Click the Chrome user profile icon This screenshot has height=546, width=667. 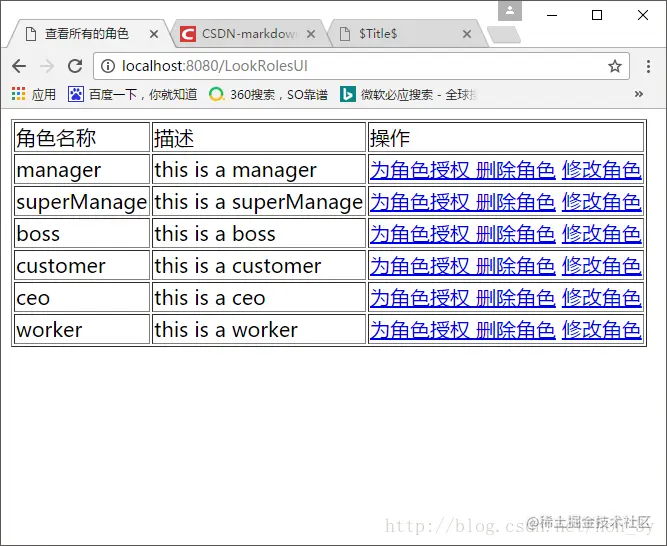(510, 11)
